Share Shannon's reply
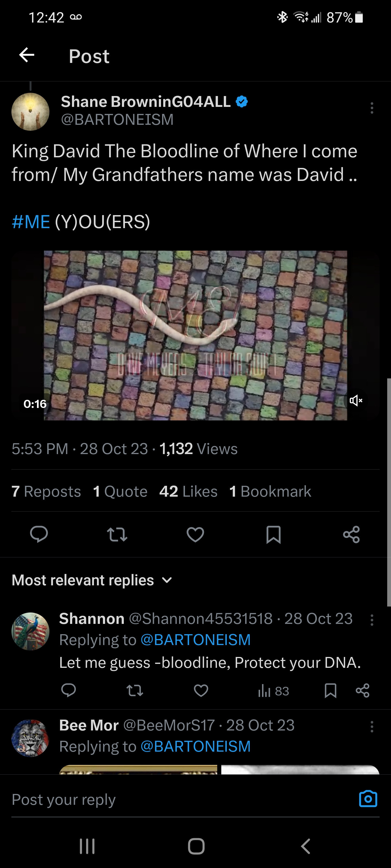 tap(363, 691)
